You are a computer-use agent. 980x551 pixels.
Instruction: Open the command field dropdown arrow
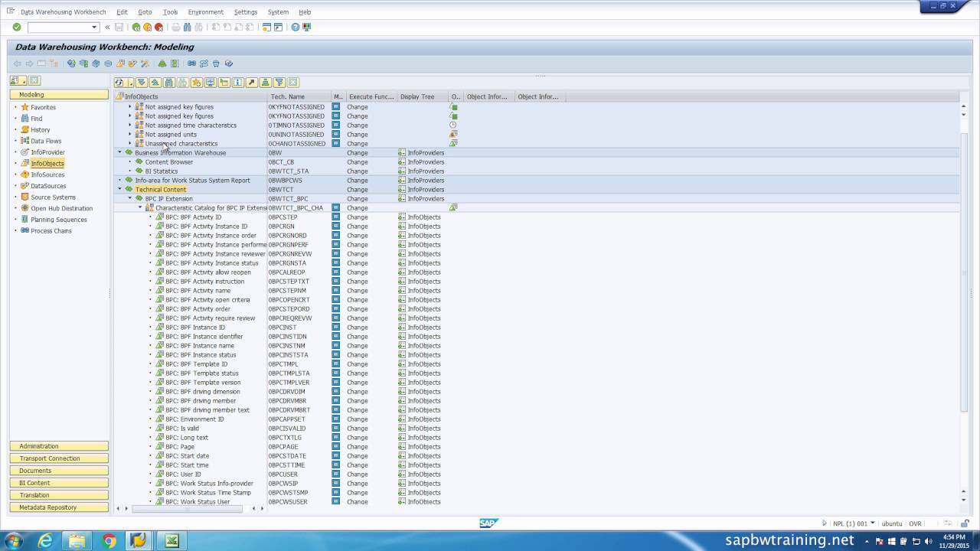pos(95,27)
